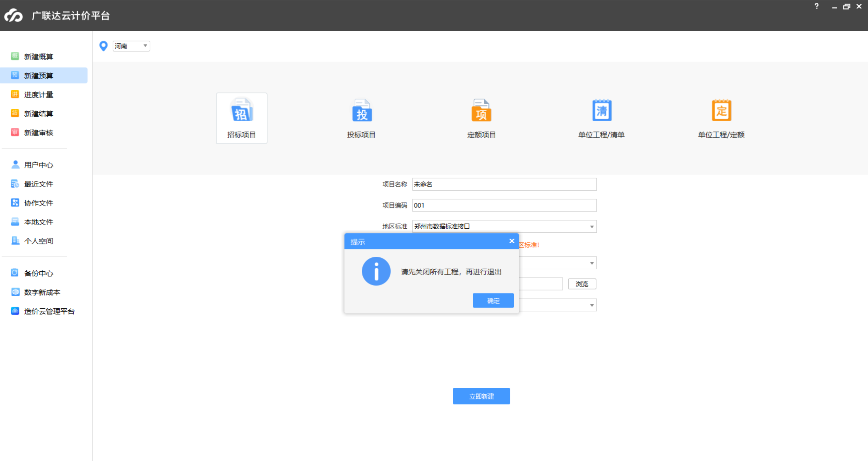Restore down the application window
868x461 pixels.
pos(846,6)
